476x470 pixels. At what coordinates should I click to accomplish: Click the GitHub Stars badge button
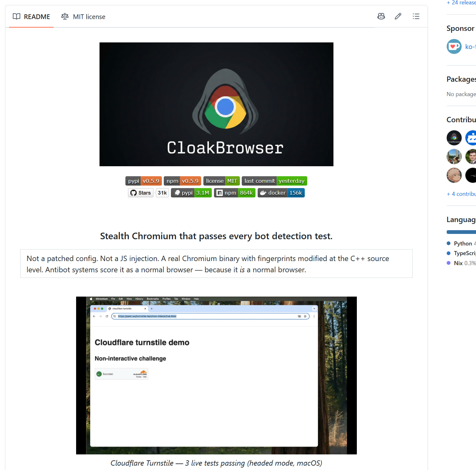point(141,193)
